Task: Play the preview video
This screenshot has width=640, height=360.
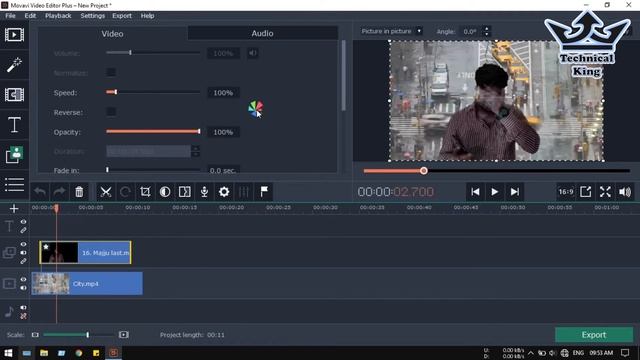Action: [495, 191]
